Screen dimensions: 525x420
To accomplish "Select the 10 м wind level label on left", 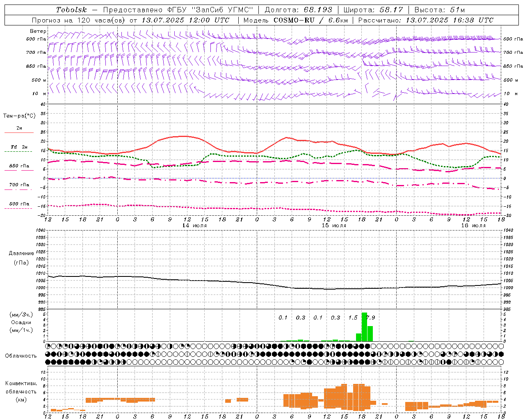I will click(39, 94).
